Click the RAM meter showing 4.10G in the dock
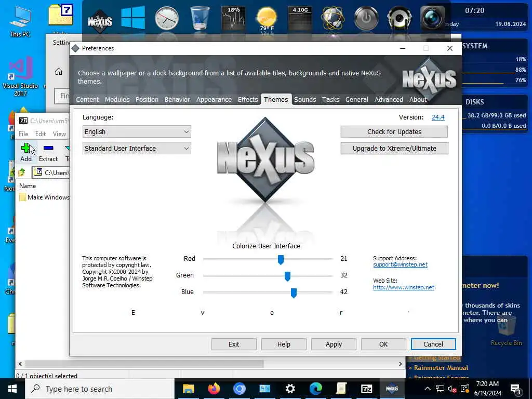The width and height of the screenshot is (532, 399). point(300,18)
